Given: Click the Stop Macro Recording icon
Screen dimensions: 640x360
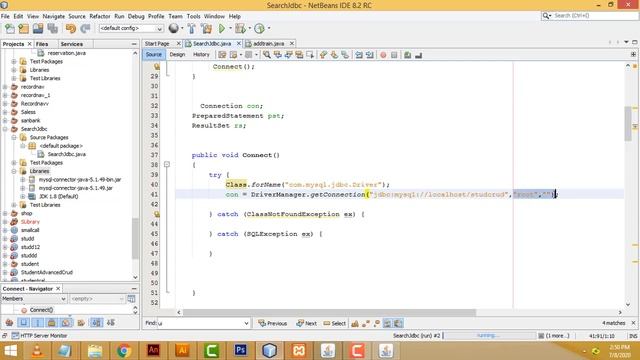Looking at the screenshot, I should [394, 55].
